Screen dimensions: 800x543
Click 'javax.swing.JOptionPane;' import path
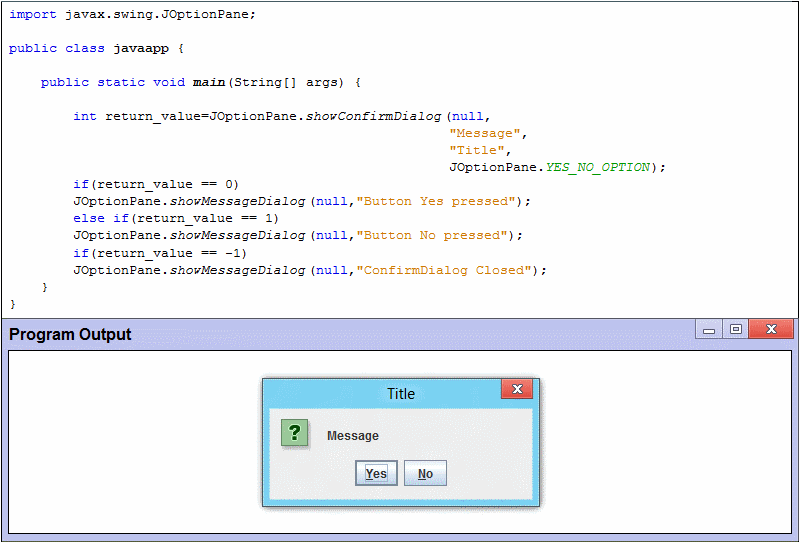[x=160, y=14]
